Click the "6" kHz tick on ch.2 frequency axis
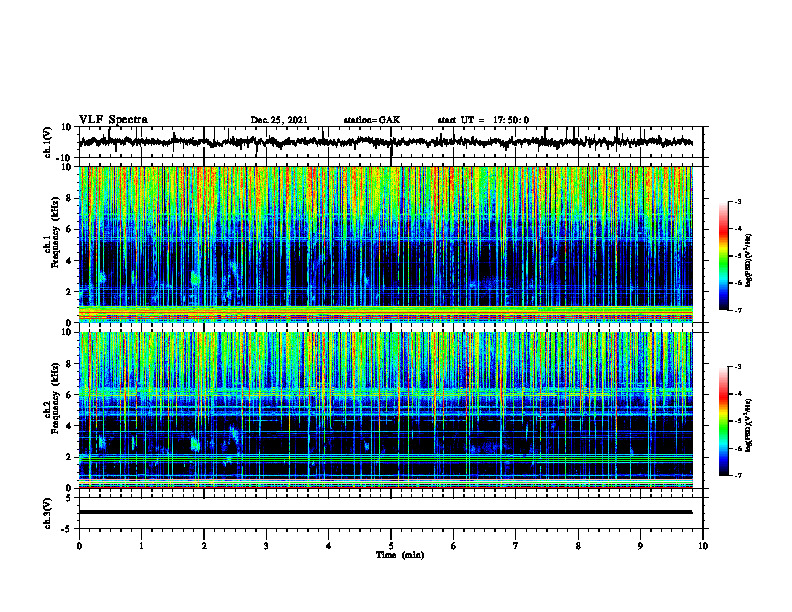The width and height of the screenshot is (792, 612). tap(69, 395)
